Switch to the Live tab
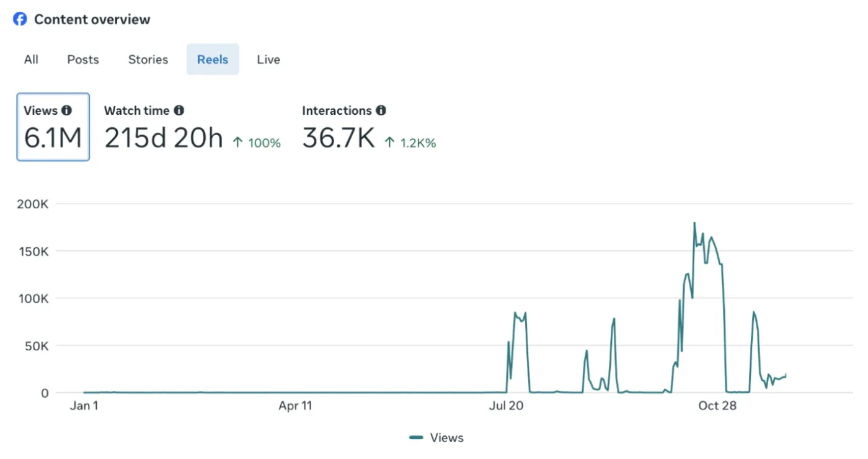The height and width of the screenshot is (459, 868). coord(268,60)
